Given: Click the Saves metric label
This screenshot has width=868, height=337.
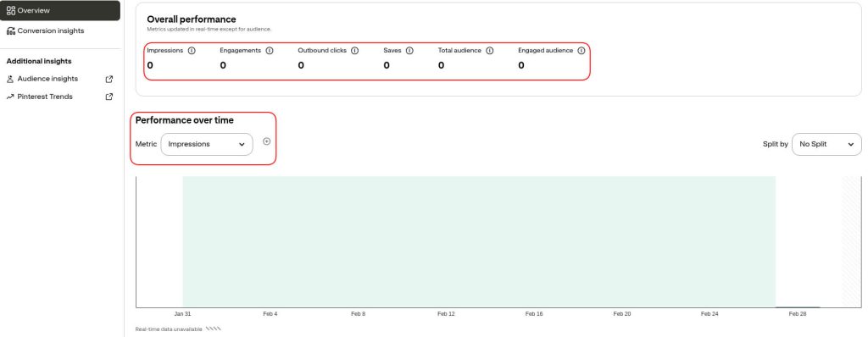Looking at the screenshot, I should point(392,50).
